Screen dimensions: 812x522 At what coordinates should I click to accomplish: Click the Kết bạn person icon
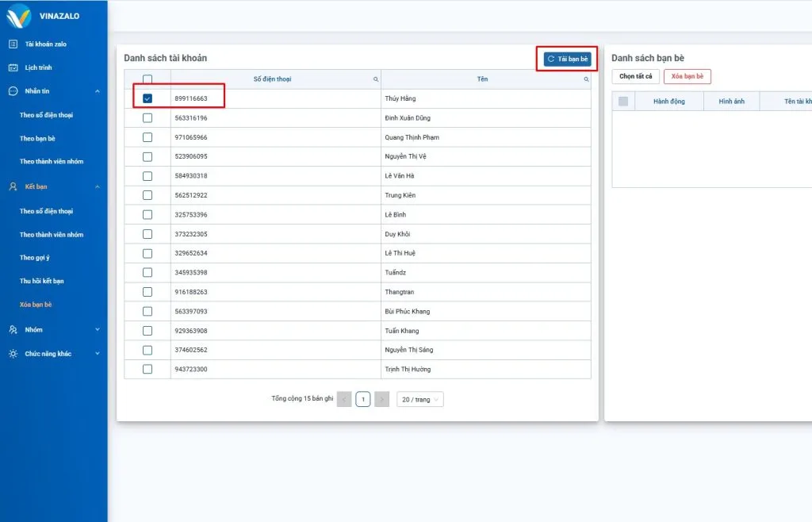[13, 186]
